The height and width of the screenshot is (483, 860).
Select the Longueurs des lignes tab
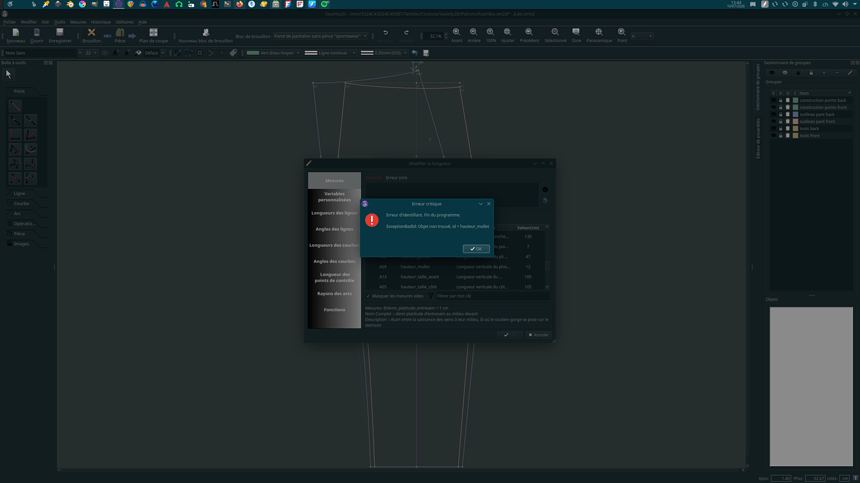click(x=334, y=213)
